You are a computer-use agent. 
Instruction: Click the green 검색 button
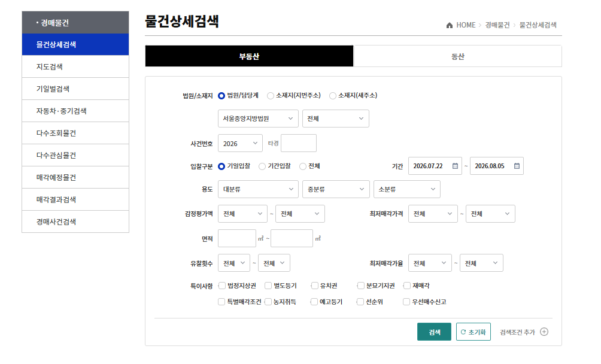click(434, 332)
